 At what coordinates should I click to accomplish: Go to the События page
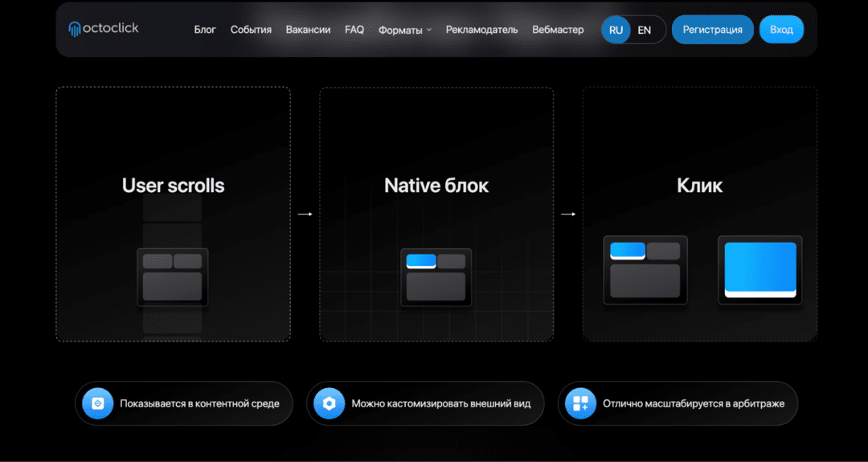pyautogui.click(x=251, y=30)
